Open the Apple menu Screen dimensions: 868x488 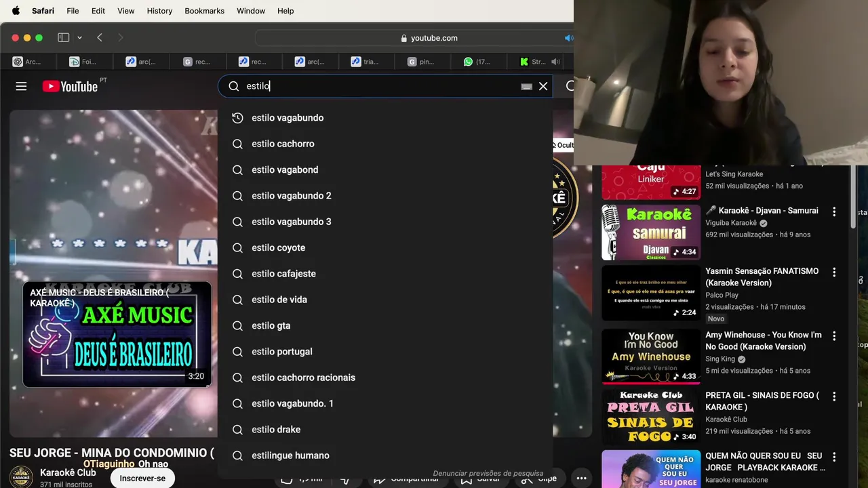click(x=16, y=11)
